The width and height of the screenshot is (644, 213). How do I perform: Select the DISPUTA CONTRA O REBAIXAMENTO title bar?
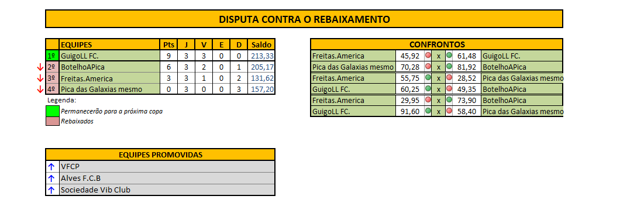pyautogui.click(x=304, y=19)
